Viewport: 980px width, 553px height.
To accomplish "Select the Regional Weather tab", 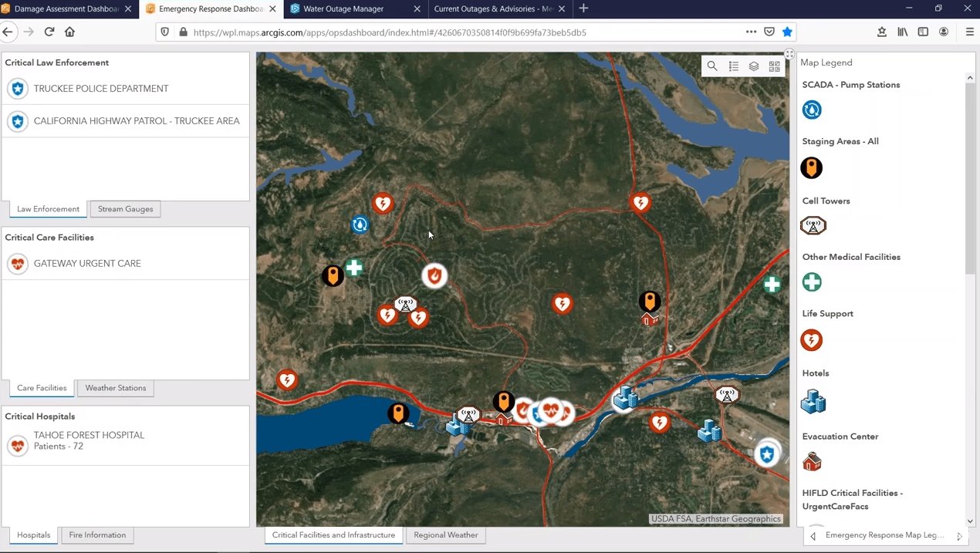I will click(446, 535).
